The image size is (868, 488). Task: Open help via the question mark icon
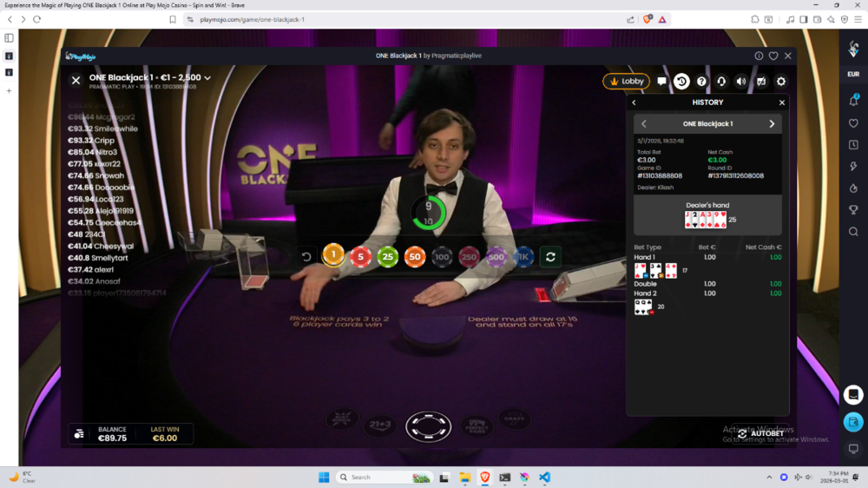(701, 82)
